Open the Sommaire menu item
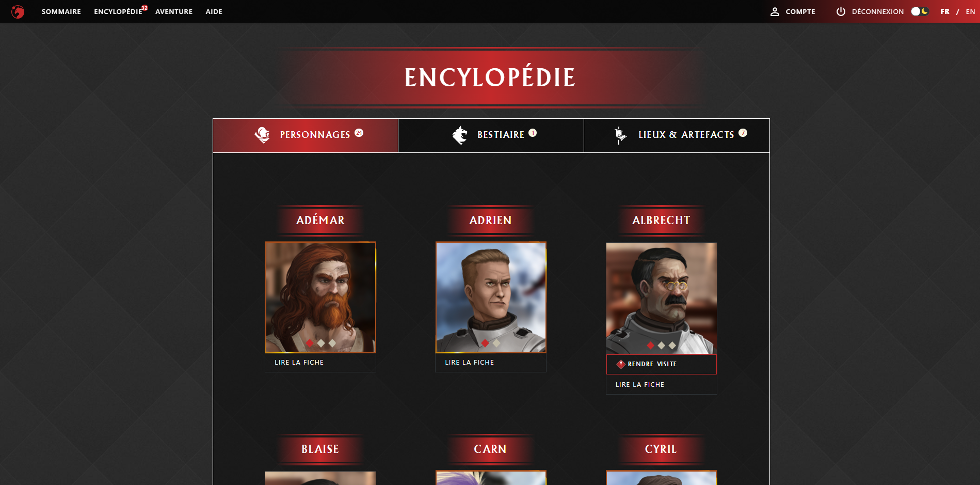980x485 pixels. tap(61, 11)
